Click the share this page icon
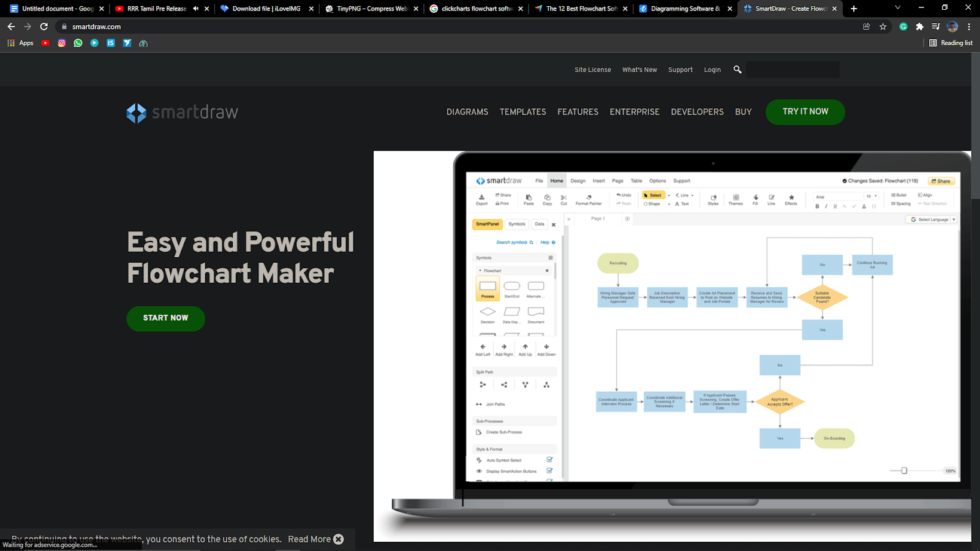 pyautogui.click(x=866, y=26)
